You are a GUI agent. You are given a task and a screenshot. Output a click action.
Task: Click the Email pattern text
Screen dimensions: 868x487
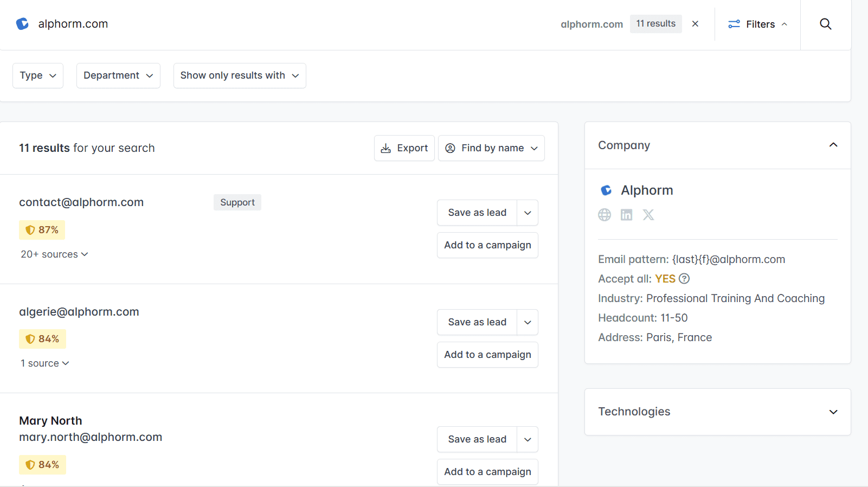pos(691,259)
